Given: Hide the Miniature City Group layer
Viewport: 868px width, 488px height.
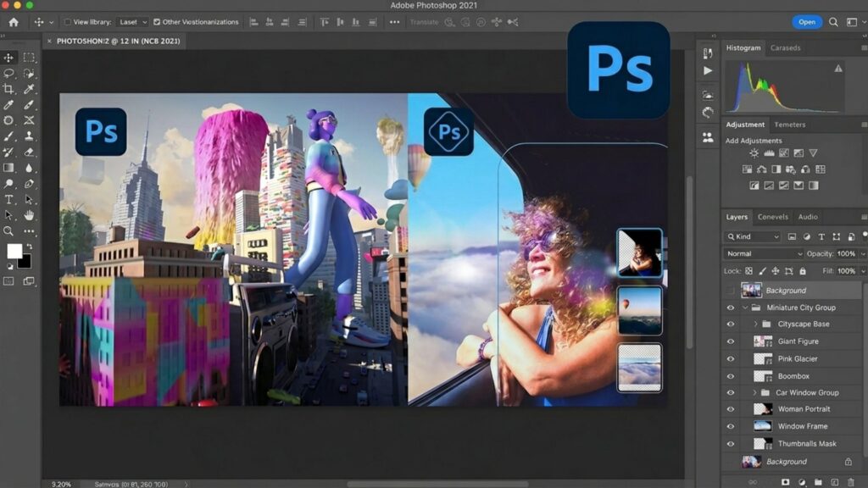Looking at the screenshot, I should click(731, 308).
